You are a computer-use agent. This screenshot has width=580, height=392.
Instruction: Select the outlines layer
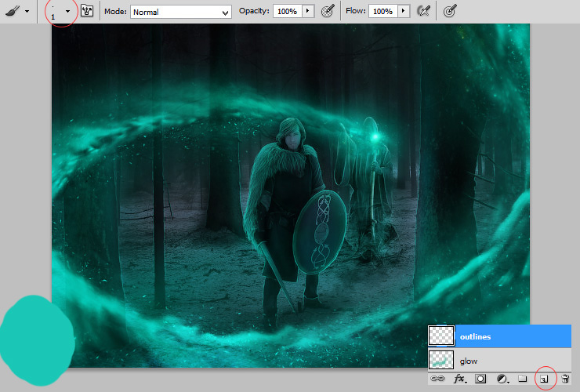click(500, 336)
